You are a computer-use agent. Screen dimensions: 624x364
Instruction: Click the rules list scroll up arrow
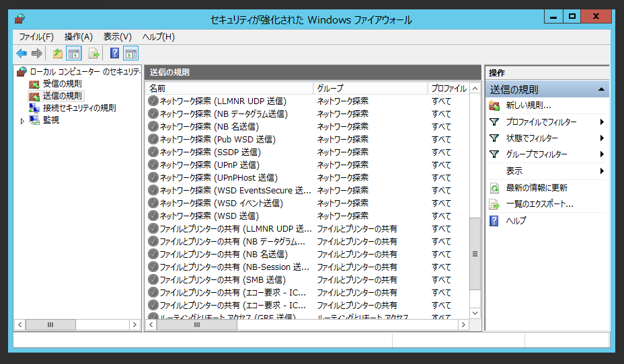pos(475,89)
